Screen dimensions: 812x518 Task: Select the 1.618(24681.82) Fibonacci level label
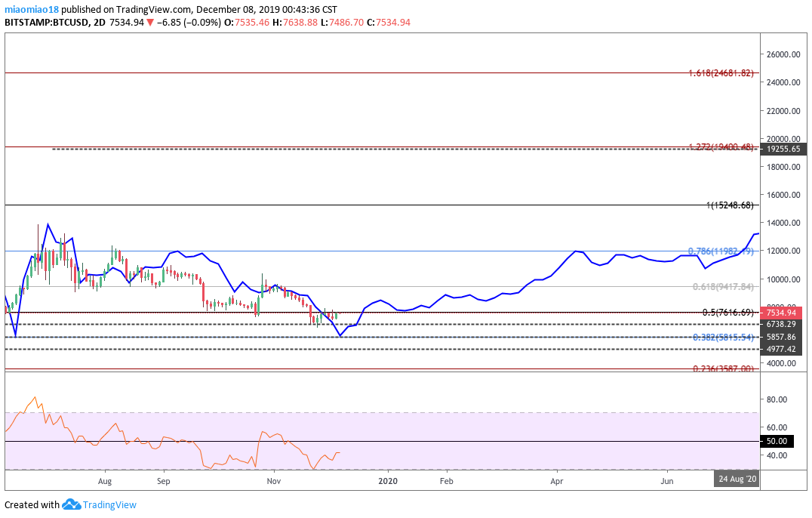pyautogui.click(x=721, y=73)
